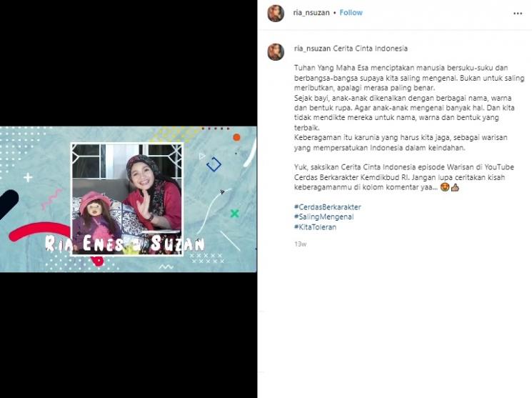The width and height of the screenshot is (532, 398).
Task: Click the blue square outline shape on the banner
Action: click(214, 164)
